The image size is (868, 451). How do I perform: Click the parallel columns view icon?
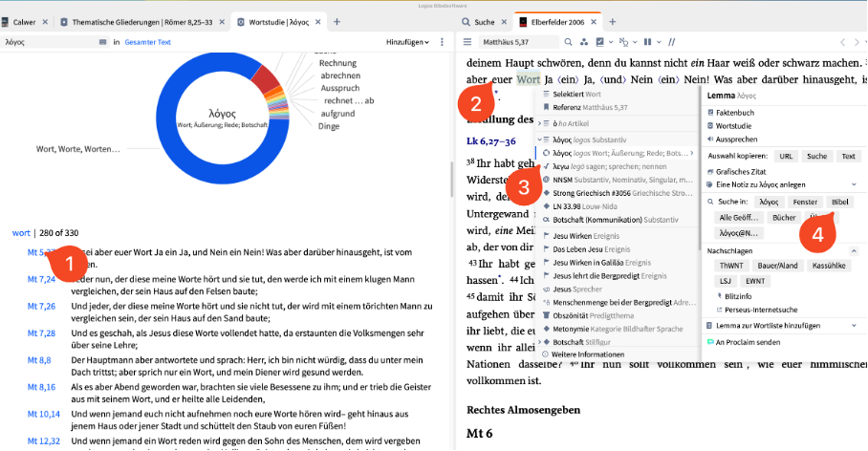647,42
